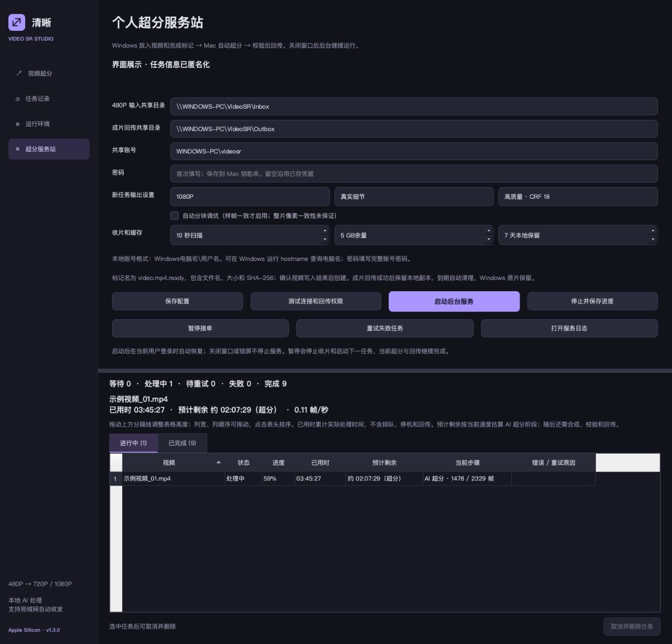Click the 约 02:07:29（超分）cell
Image resolution: width=672 pixels, height=644 pixels.
(384, 479)
